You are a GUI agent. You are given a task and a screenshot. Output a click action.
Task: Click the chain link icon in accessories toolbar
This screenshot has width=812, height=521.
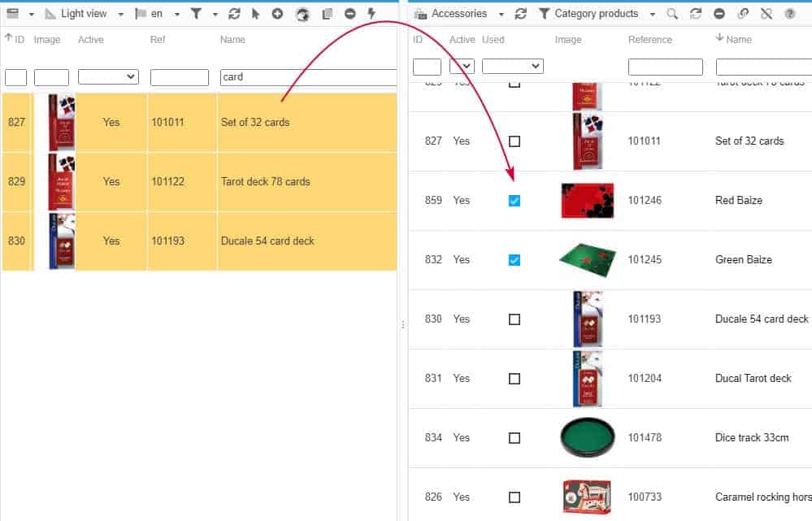742,14
